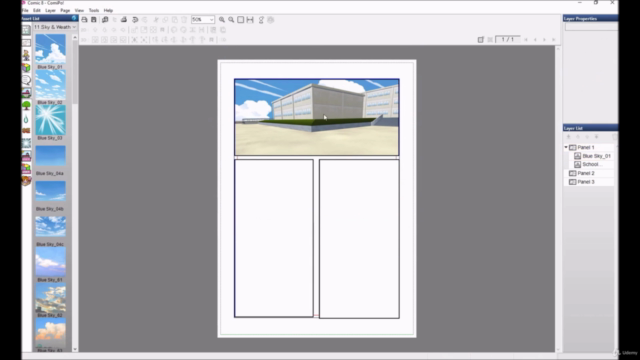Screen dimensions: 640x360
Task: Collapse the Panel 1 layer group
Action: coord(566,147)
